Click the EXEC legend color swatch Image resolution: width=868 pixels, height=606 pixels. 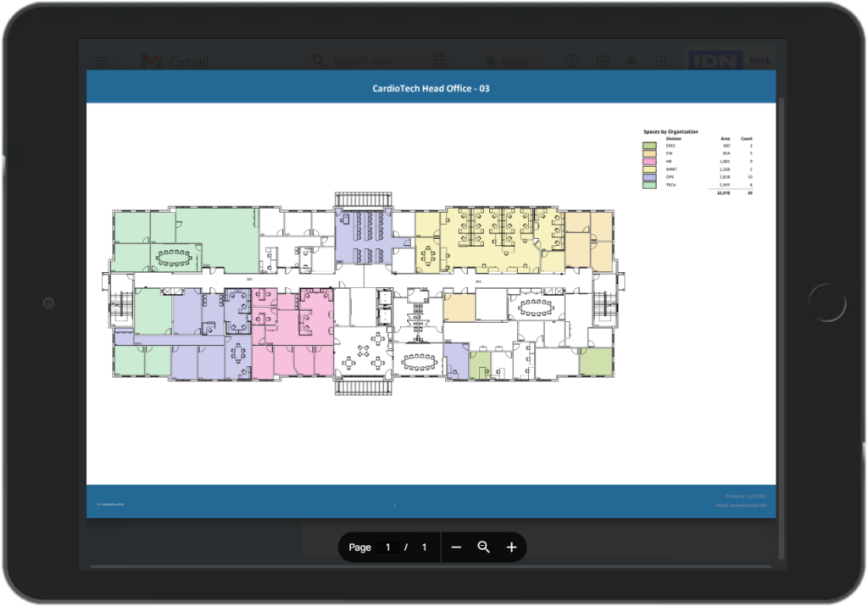pyautogui.click(x=649, y=146)
